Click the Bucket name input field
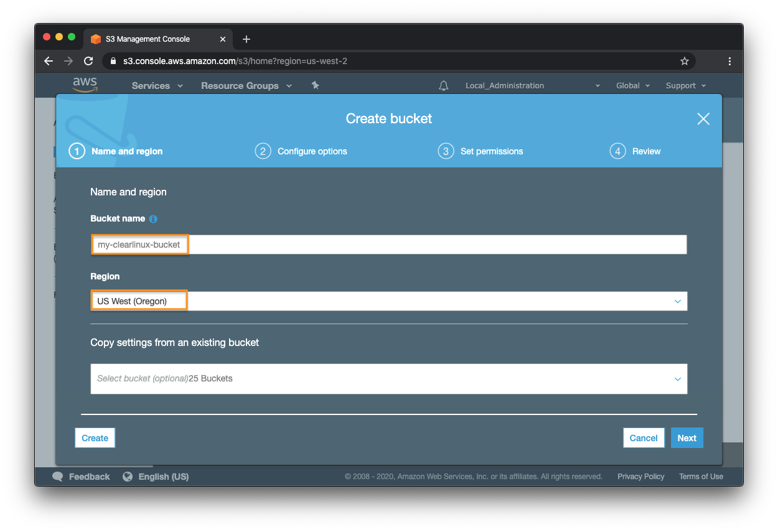The height and width of the screenshot is (532, 778). tap(389, 245)
